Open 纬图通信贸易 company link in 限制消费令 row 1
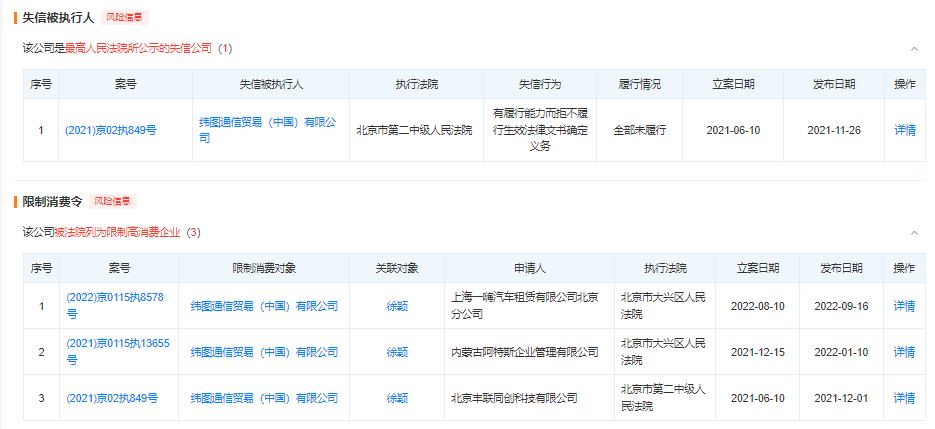935x429 pixels. pyautogui.click(x=264, y=306)
